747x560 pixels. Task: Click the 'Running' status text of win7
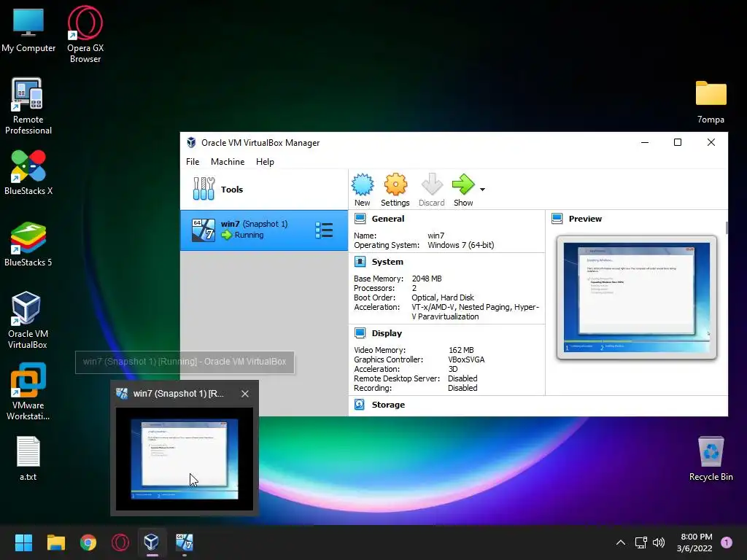click(x=249, y=235)
